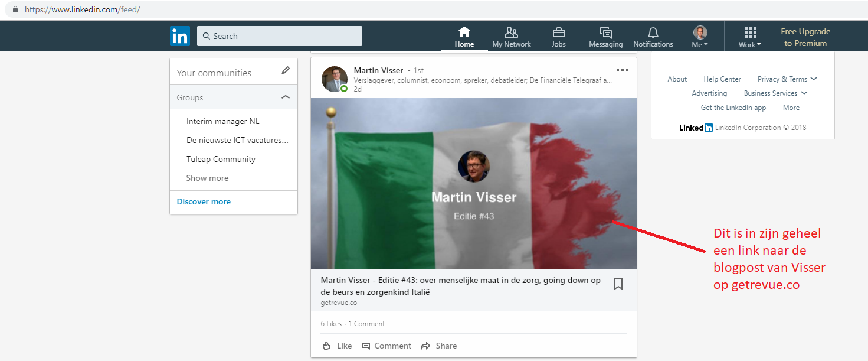The width and height of the screenshot is (868, 361).
Task: Open the post's three-dot options menu
Action: [x=622, y=70]
